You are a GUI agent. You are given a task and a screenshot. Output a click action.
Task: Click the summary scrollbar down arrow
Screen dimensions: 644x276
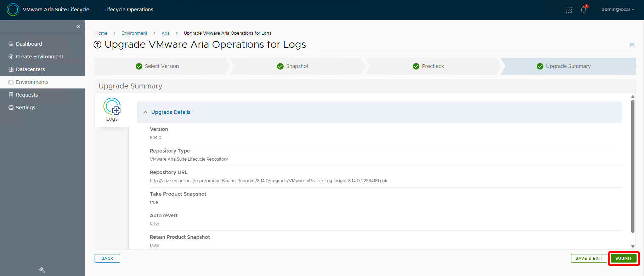click(x=633, y=246)
